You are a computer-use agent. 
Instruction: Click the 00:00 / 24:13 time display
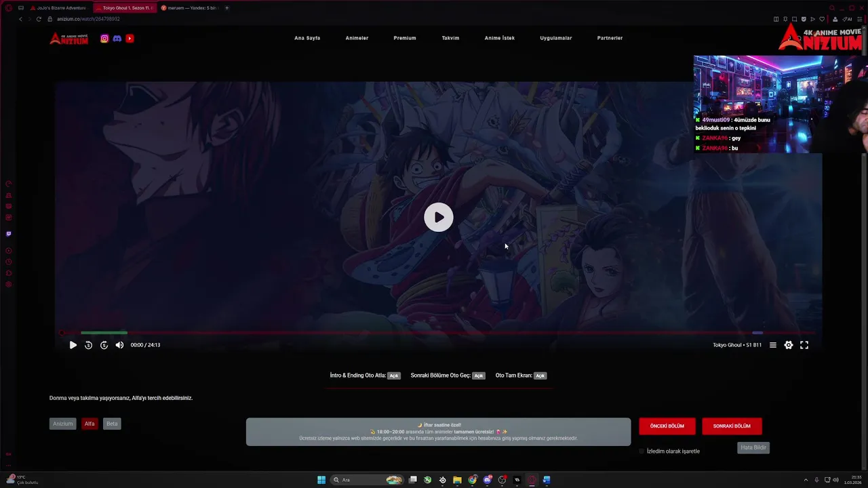(x=145, y=345)
